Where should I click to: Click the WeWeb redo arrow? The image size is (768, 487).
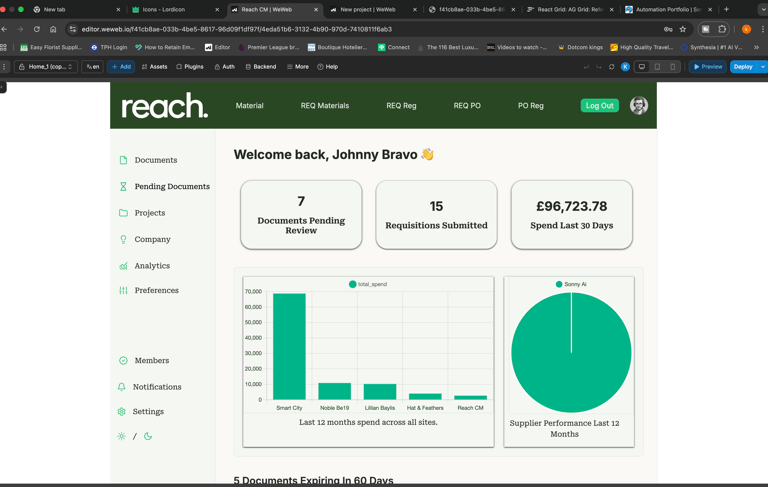(599, 67)
